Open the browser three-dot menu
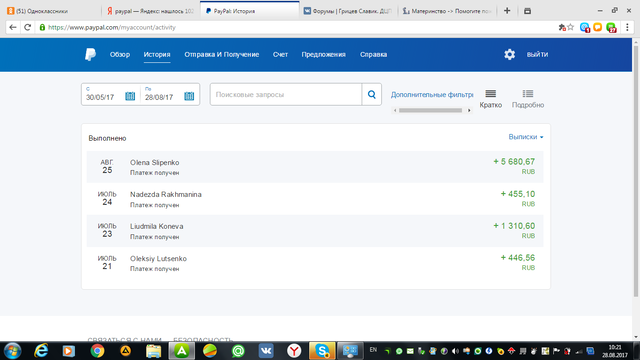This screenshot has width=640, height=360. coord(627,27)
